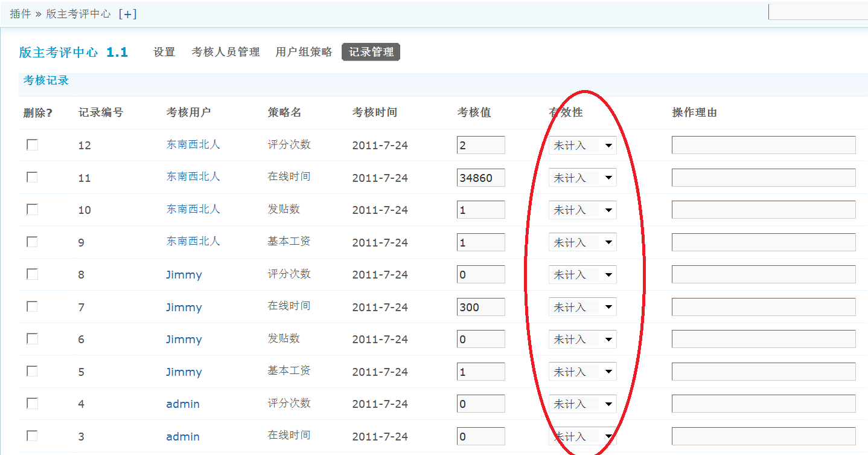The image size is (868, 455).
Task: Check the delete box for record 9
Action: [x=32, y=242]
